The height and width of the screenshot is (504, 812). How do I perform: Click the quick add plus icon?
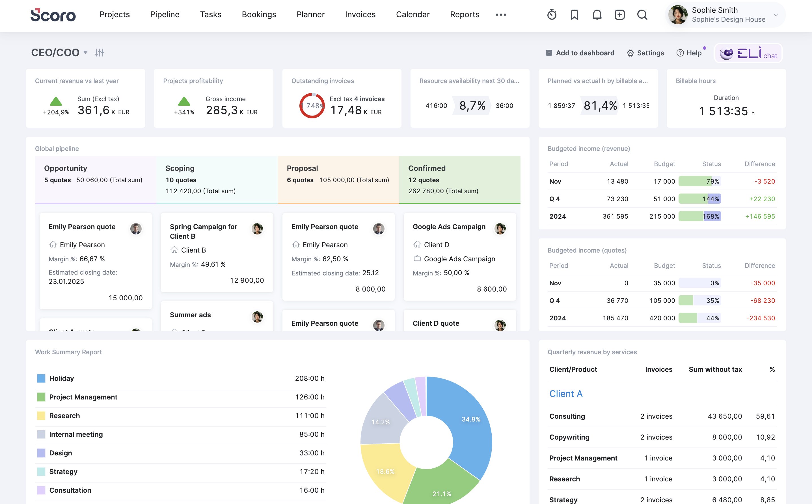click(619, 15)
